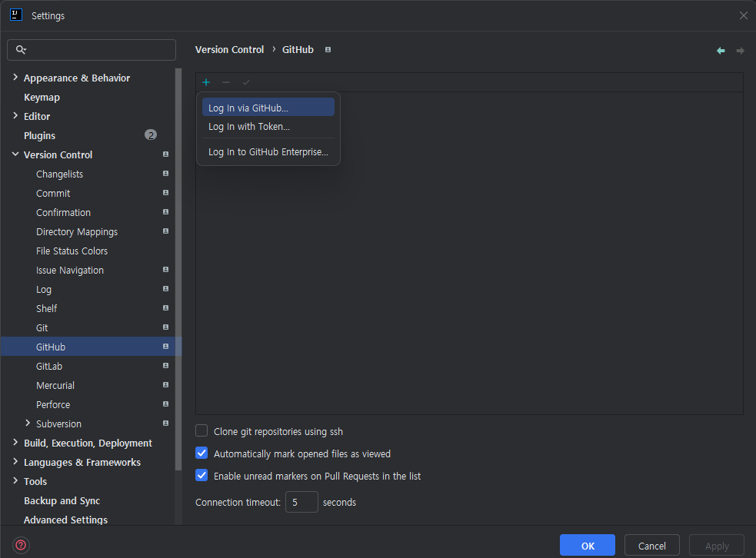Click project icon on Subversion row

click(166, 423)
